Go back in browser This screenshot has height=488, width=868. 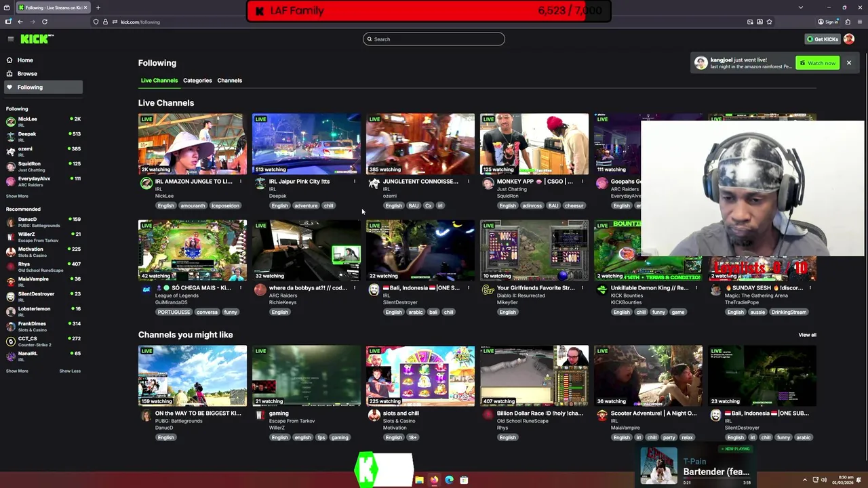click(20, 22)
